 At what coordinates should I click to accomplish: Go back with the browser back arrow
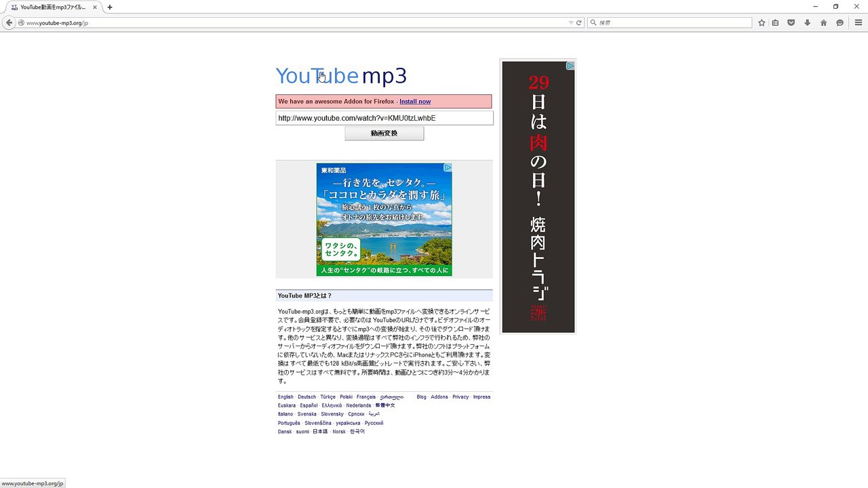click(x=9, y=22)
